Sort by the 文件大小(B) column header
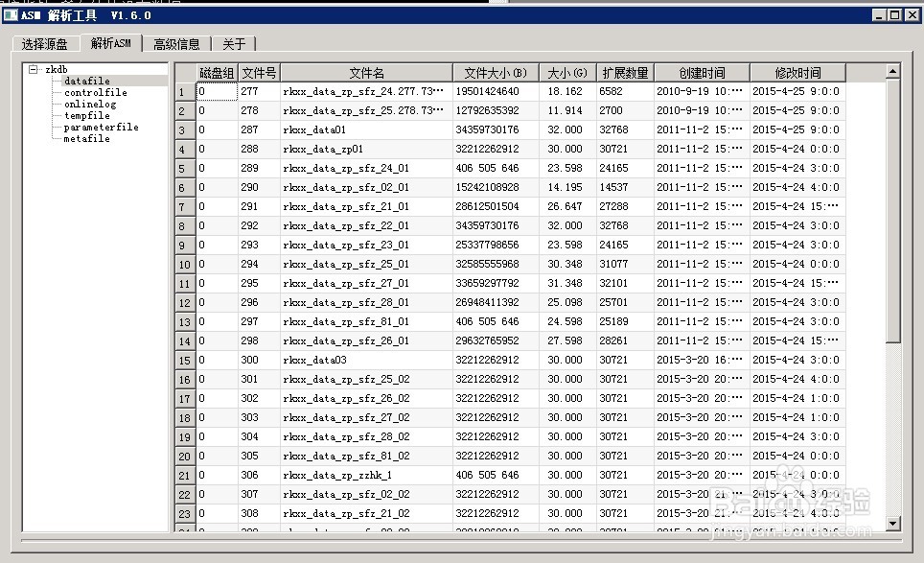The width and height of the screenshot is (924, 563). pos(496,73)
